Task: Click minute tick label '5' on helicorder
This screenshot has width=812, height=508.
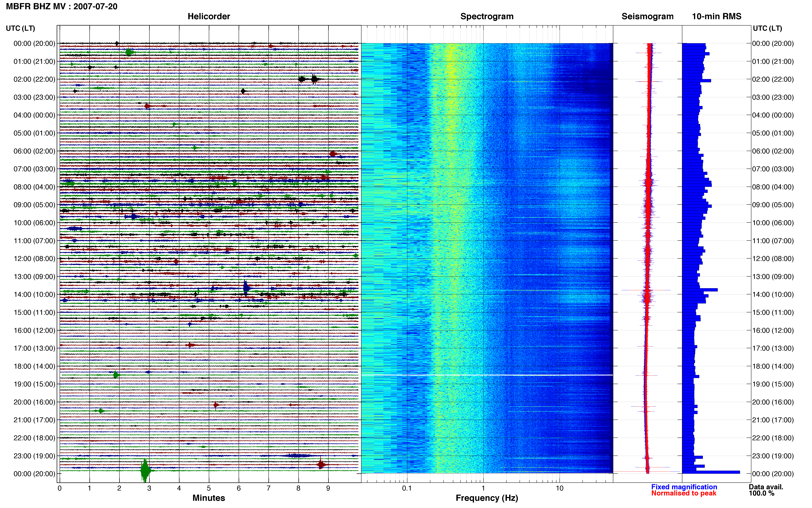Action: coord(209,488)
